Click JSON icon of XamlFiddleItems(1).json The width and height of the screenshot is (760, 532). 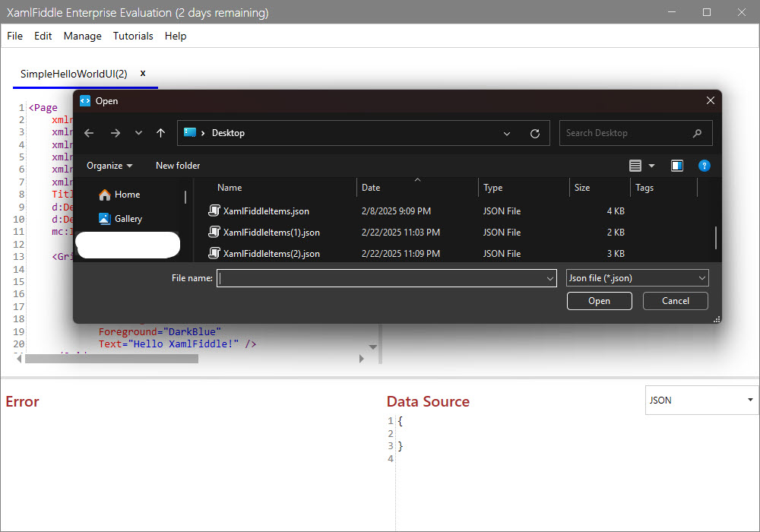[x=214, y=232]
